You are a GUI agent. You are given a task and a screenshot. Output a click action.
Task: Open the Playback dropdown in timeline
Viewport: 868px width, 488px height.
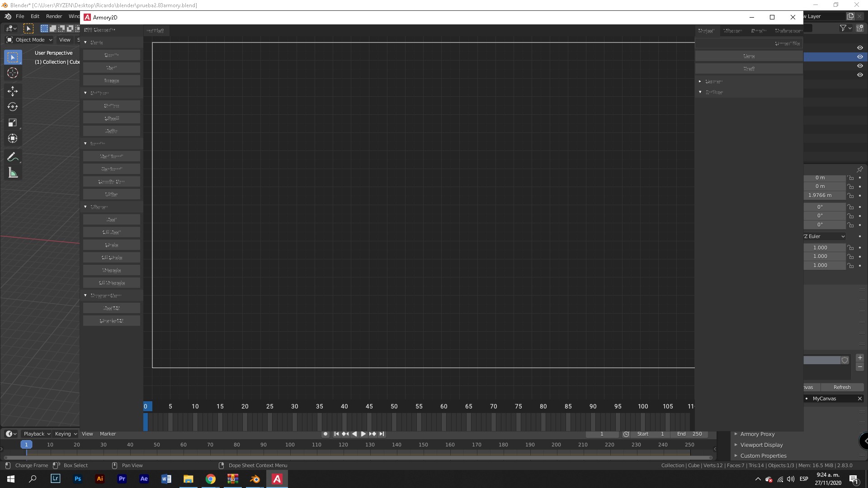tap(36, 434)
